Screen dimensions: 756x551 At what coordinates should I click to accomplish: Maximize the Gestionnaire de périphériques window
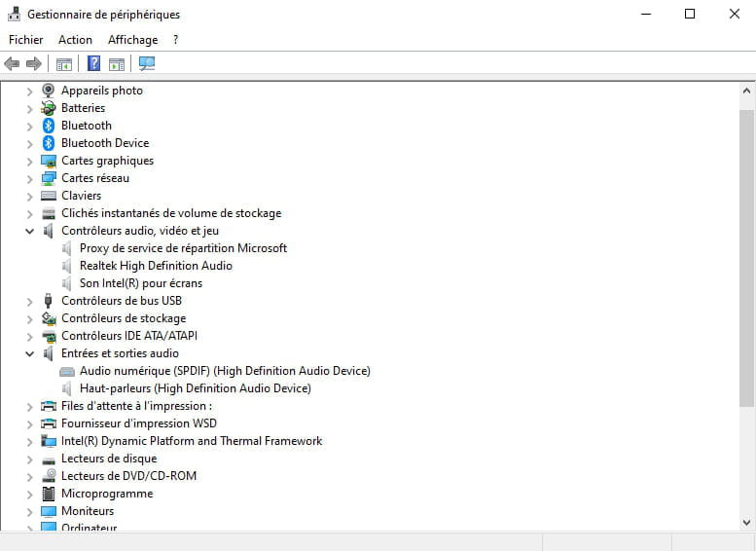(x=690, y=14)
